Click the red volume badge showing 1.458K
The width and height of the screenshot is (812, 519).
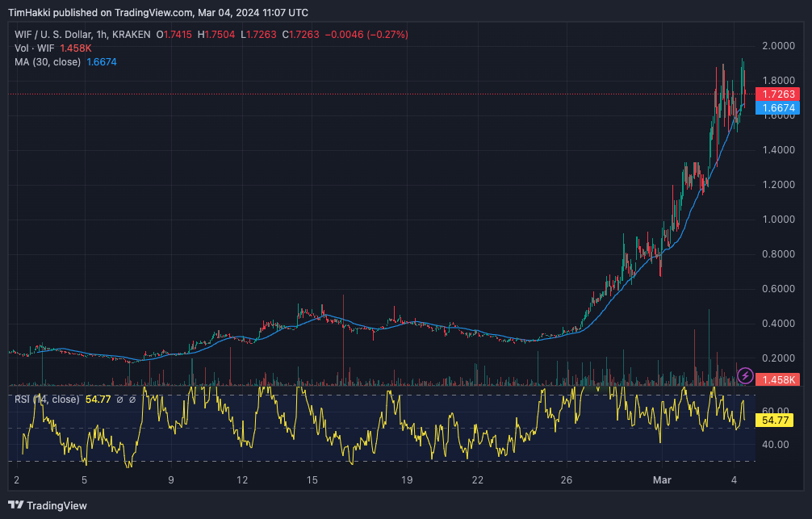[x=776, y=377]
